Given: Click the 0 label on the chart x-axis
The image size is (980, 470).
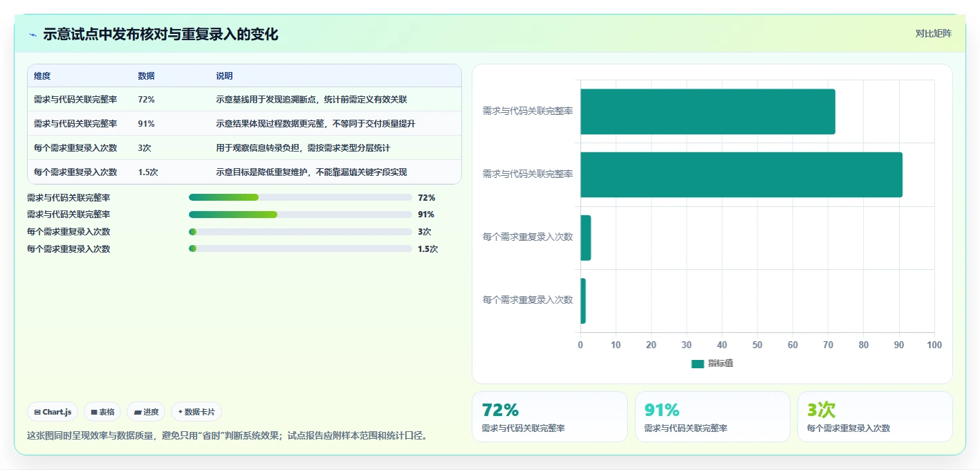Looking at the screenshot, I should (x=580, y=345).
